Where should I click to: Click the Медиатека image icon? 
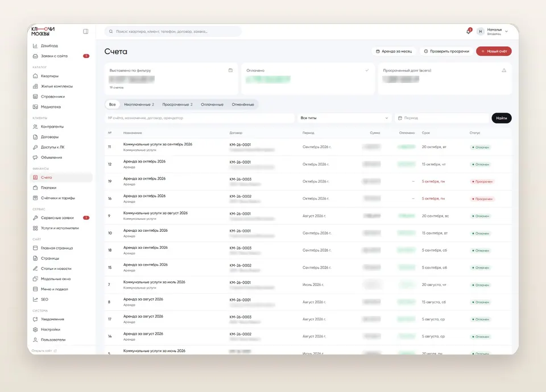point(35,107)
